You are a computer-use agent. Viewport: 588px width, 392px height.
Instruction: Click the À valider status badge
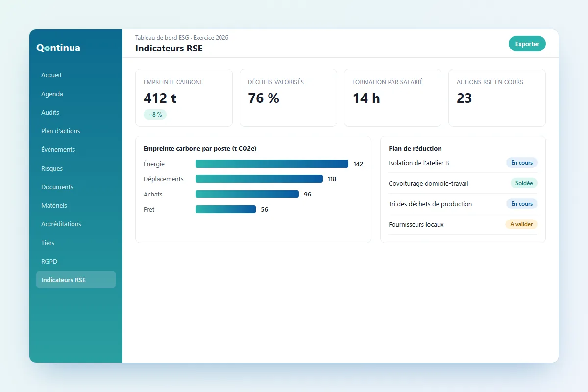521,224
